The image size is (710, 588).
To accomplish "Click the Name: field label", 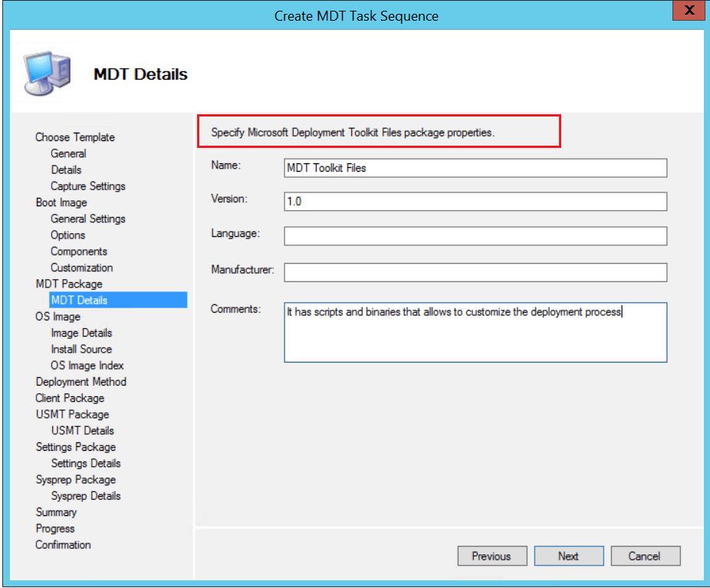I will tap(226, 166).
